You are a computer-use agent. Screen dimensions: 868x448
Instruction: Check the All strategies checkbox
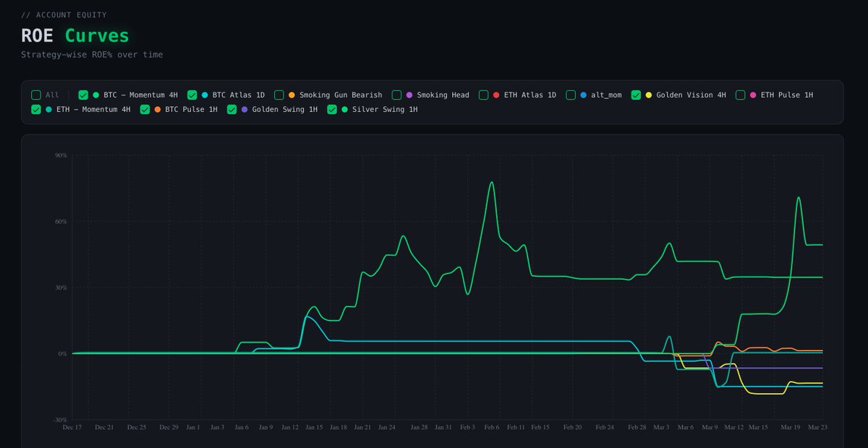(x=36, y=95)
